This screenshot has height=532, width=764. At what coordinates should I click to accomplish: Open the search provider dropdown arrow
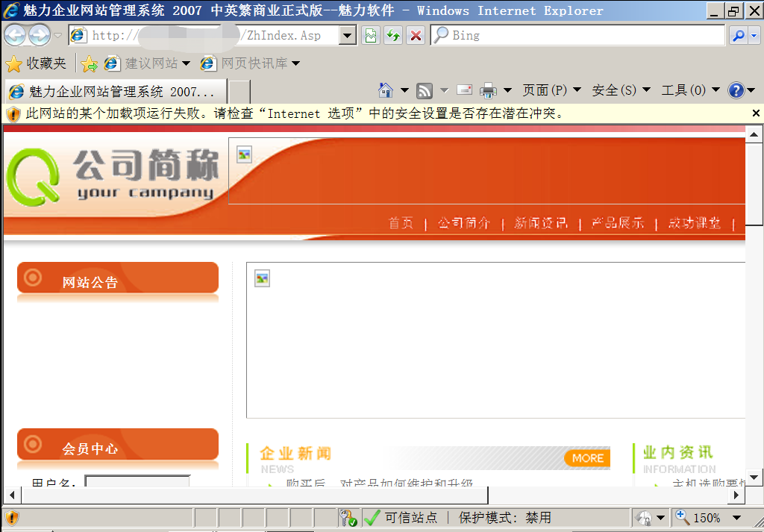coord(754,36)
